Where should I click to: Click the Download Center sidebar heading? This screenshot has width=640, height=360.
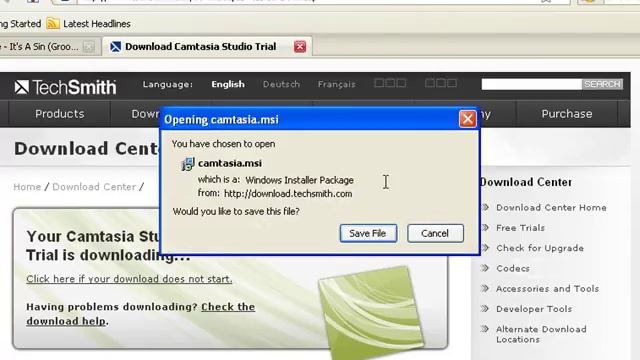(x=526, y=182)
